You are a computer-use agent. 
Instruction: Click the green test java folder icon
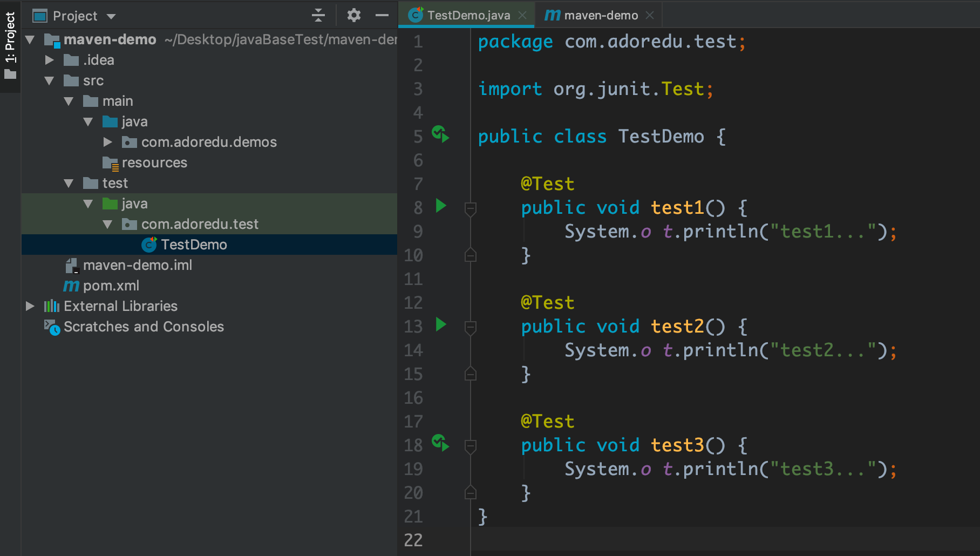[110, 204]
